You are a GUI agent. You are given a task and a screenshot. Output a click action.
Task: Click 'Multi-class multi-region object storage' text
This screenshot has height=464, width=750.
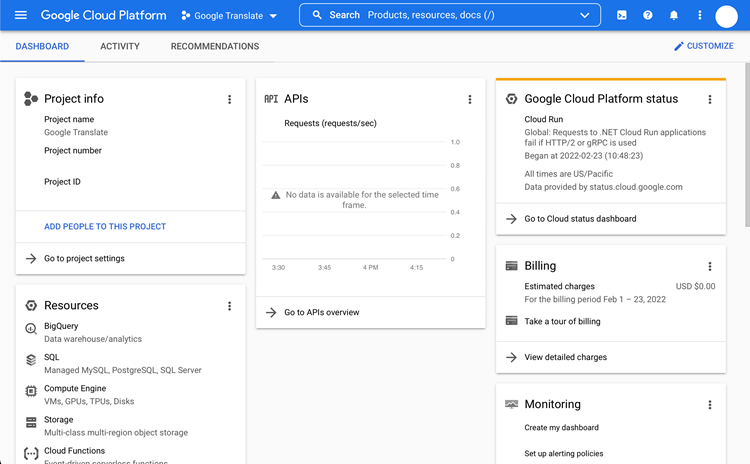pos(116,432)
